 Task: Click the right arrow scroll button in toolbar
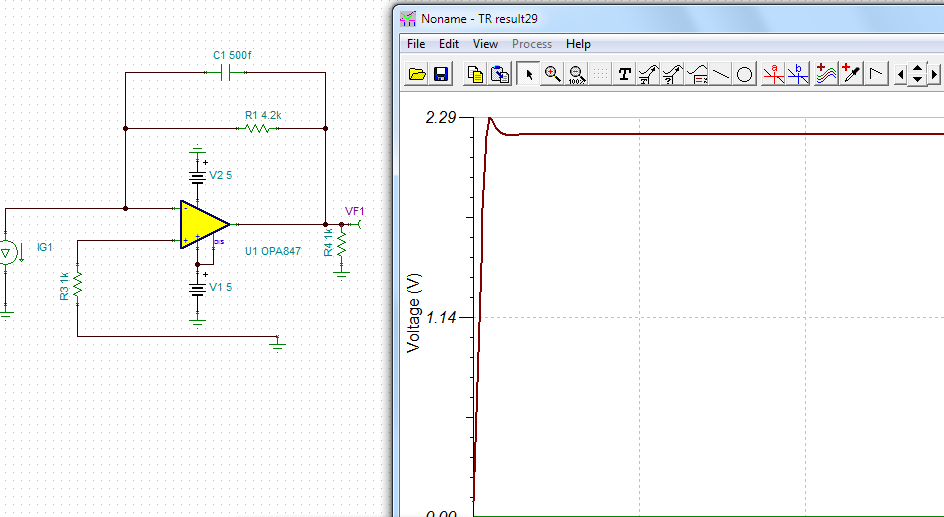click(x=935, y=74)
